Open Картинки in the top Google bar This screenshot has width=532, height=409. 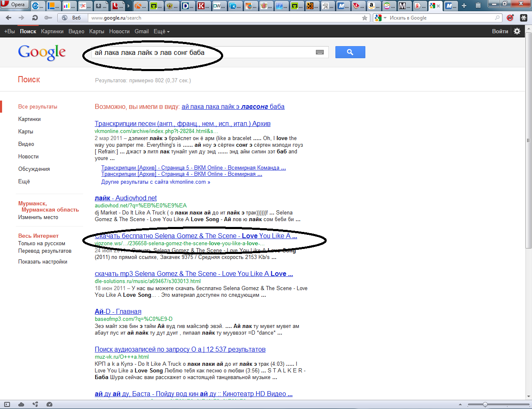[x=52, y=31]
